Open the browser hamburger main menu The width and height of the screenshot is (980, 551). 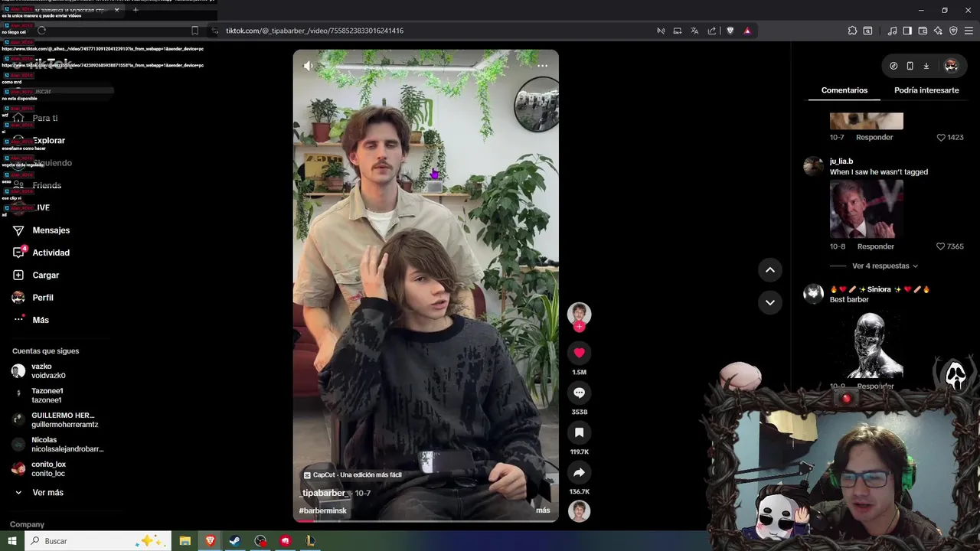coord(969,31)
